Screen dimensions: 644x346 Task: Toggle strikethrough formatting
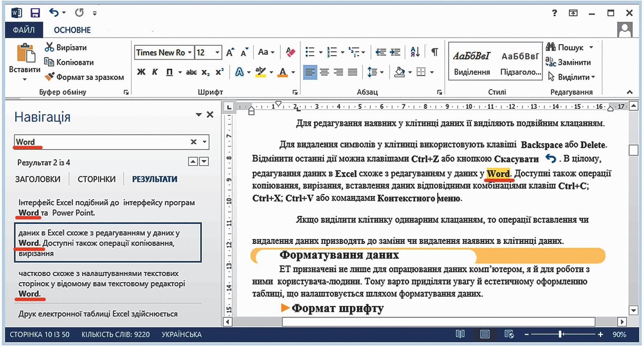(x=191, y=72)
